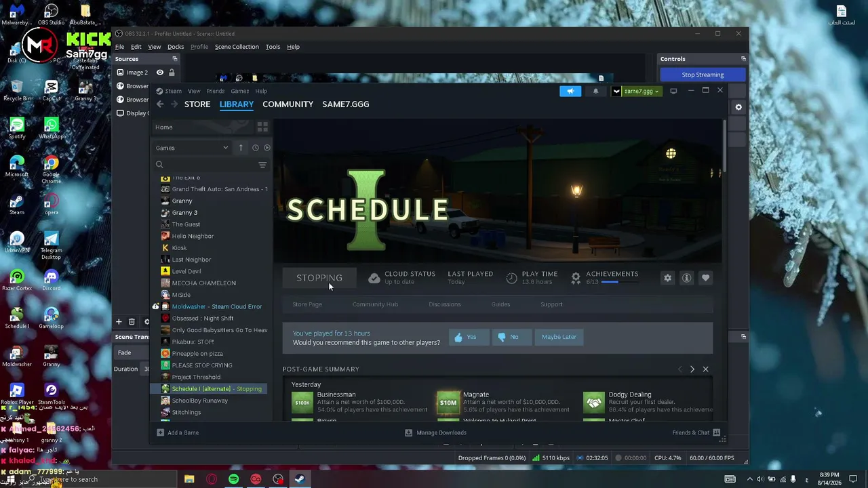Go back with Steam navigation arrow

tap(160, 104)
